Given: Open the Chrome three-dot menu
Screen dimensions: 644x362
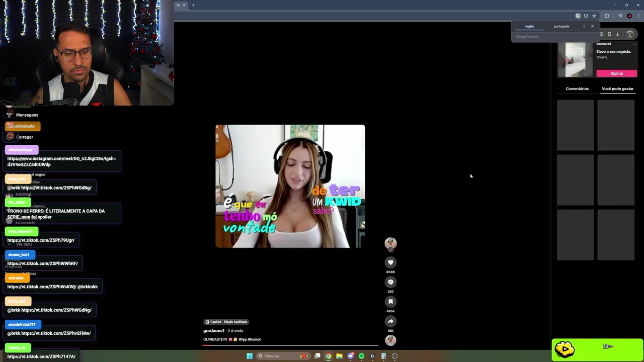Looking at the screenshot, I should (x=638, y=16).
